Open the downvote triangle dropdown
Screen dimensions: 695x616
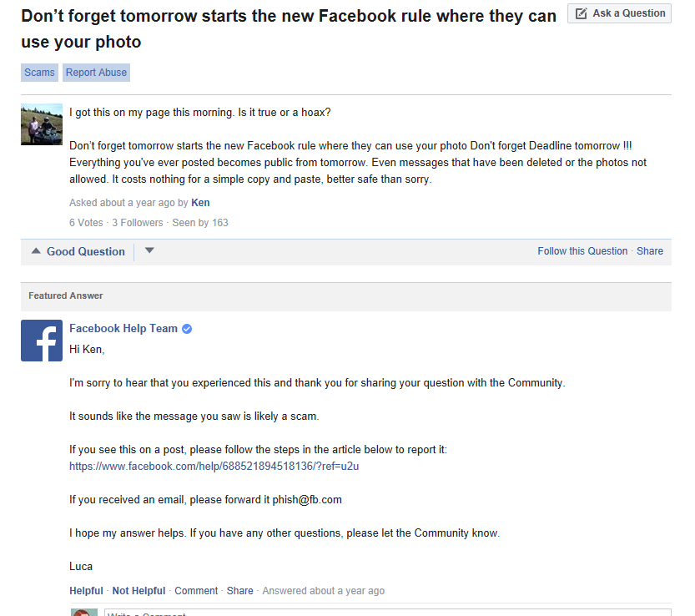click(x=149, y=250)
